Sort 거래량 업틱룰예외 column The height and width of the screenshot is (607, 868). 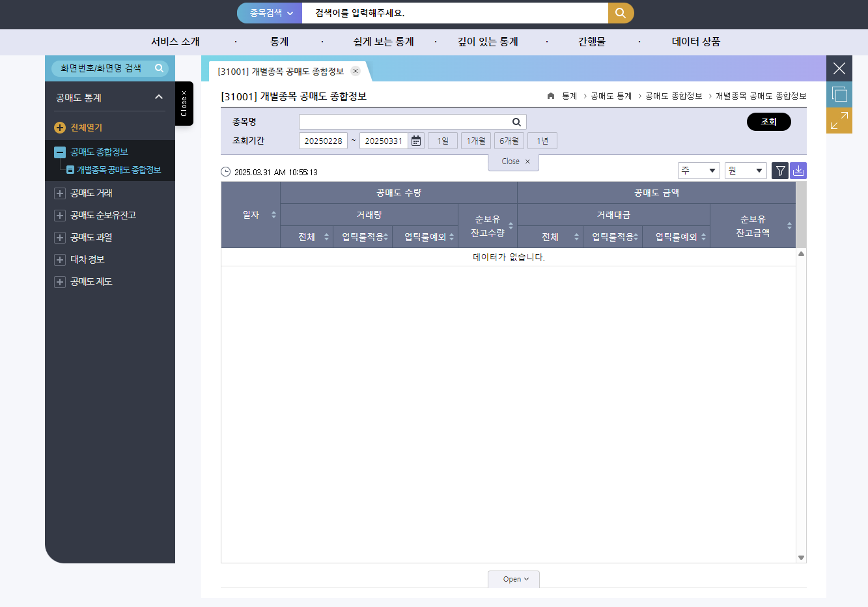pyautogui.click(x=451, y=237)
